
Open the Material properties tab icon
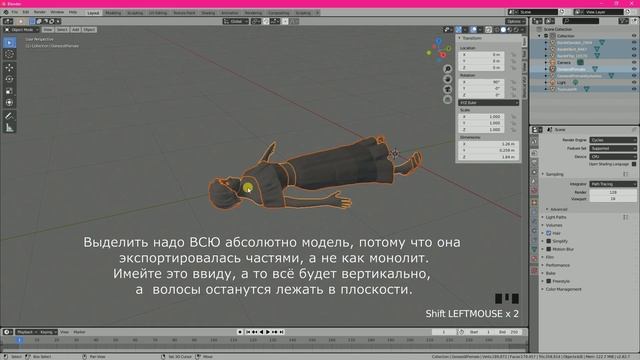pyautogui.click(x=534, y=259)
